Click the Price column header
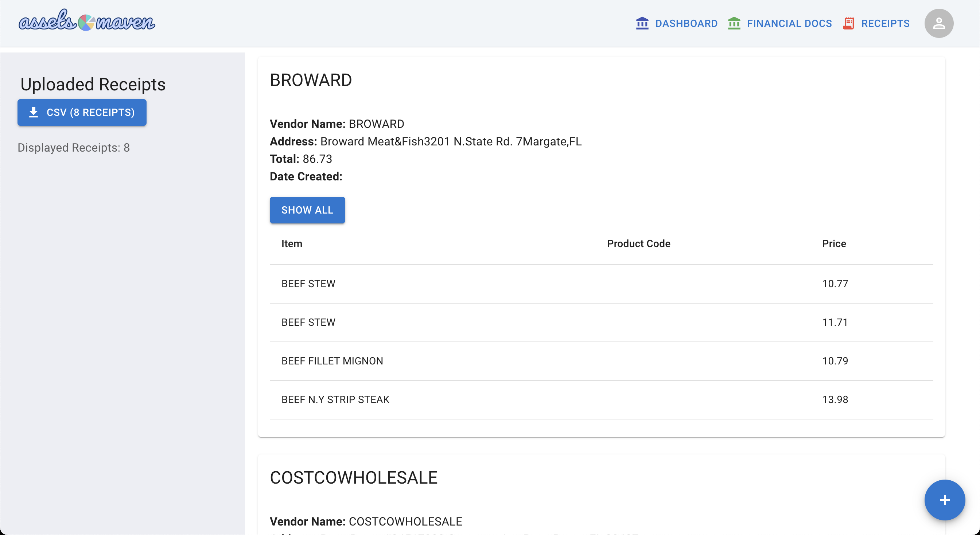 pyautogui.click(x=834, y=243)
